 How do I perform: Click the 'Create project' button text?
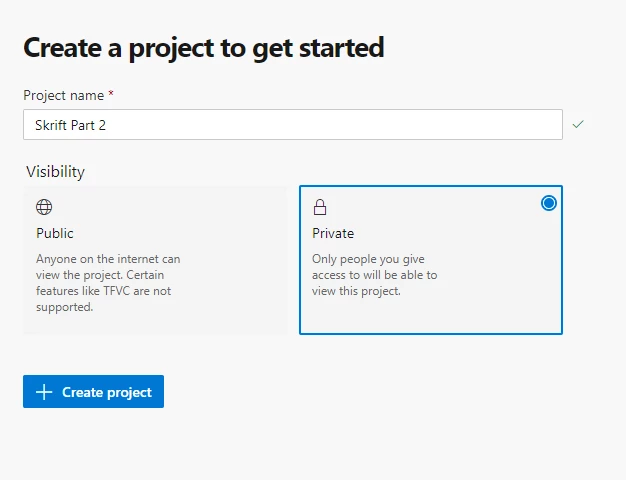pos(107,392)
